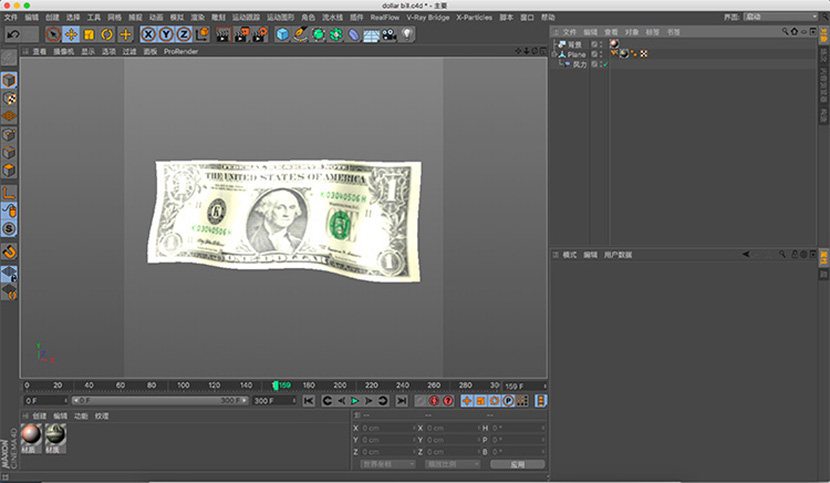
Task: Toggle X axis lock
Action: (x=148, y=34)
